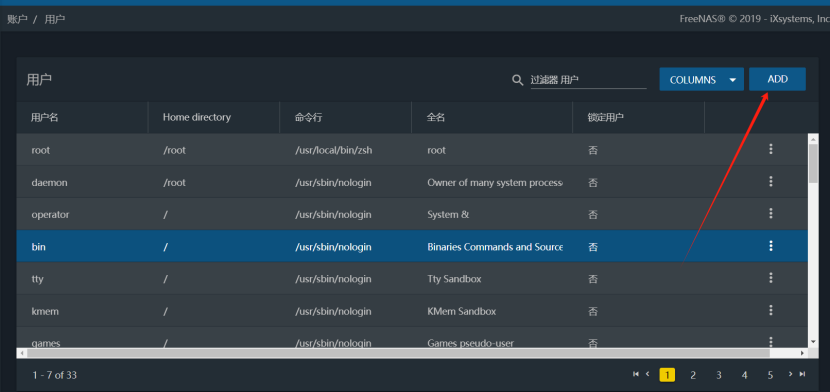The image size is (830, 392).
Task: Open the three-dot menu for games
Action: [771, 341]
